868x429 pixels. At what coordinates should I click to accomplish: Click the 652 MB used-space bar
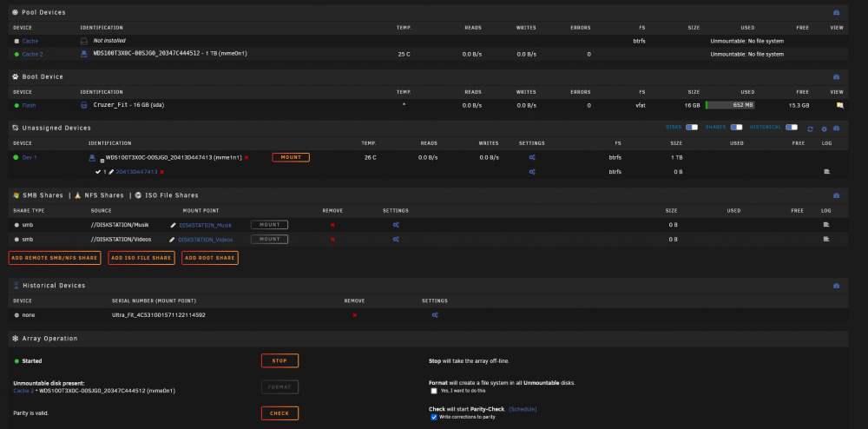pyautogui.click(x=730, y=105)
